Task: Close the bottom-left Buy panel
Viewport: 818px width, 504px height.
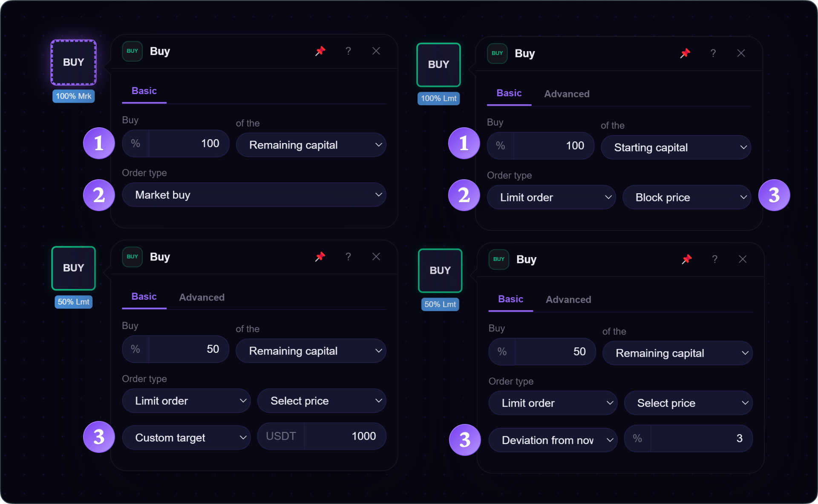Action: (x=376, y=257)
